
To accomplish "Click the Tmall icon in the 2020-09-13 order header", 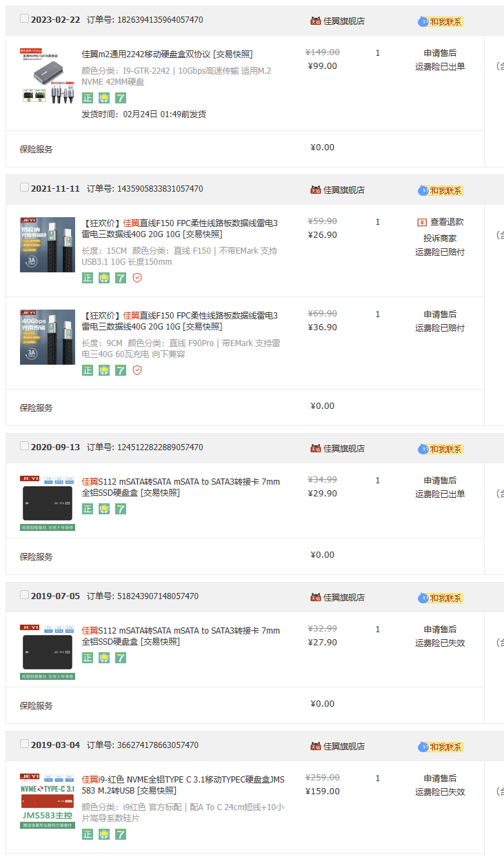I will point(316,448).
